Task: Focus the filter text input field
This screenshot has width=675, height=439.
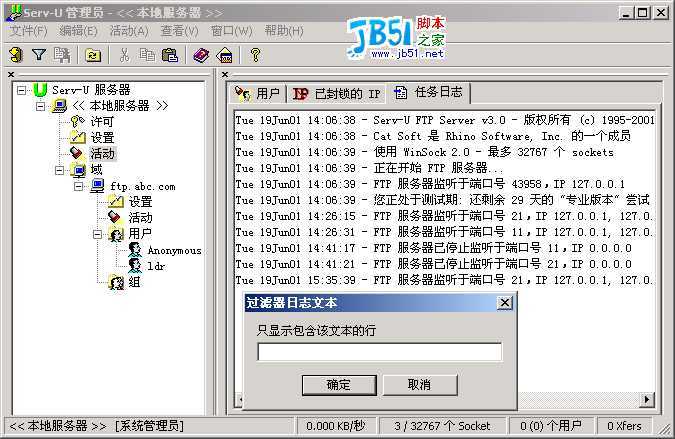Action: coord(380,352)
